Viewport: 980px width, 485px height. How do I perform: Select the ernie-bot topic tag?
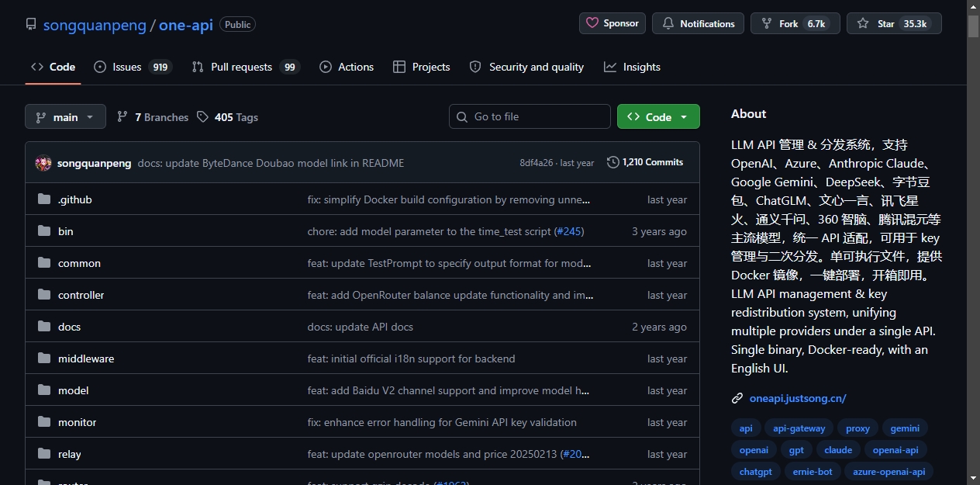813,471
